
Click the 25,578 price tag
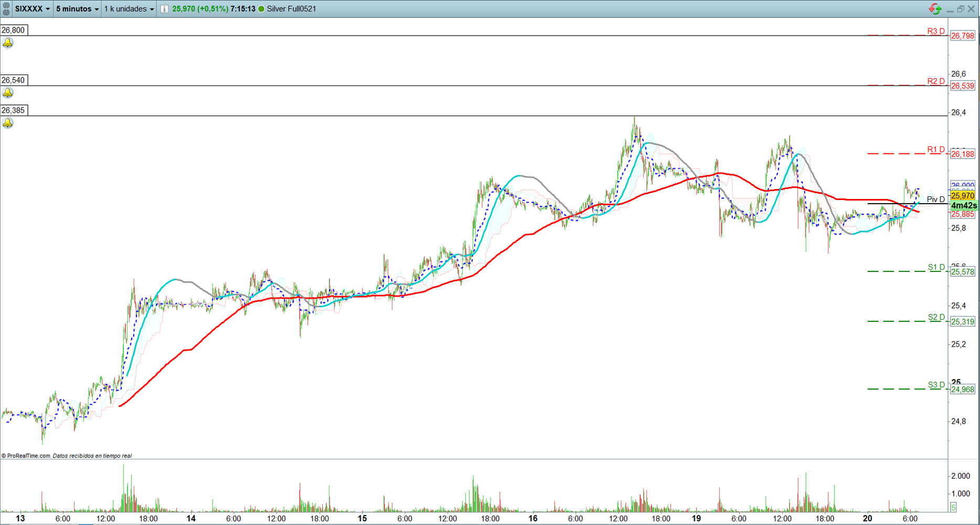pyautogui.click(x=963, y=272)
